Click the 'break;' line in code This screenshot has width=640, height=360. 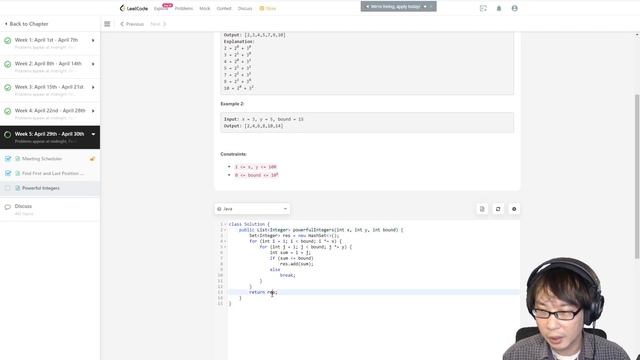click(287, 275)
